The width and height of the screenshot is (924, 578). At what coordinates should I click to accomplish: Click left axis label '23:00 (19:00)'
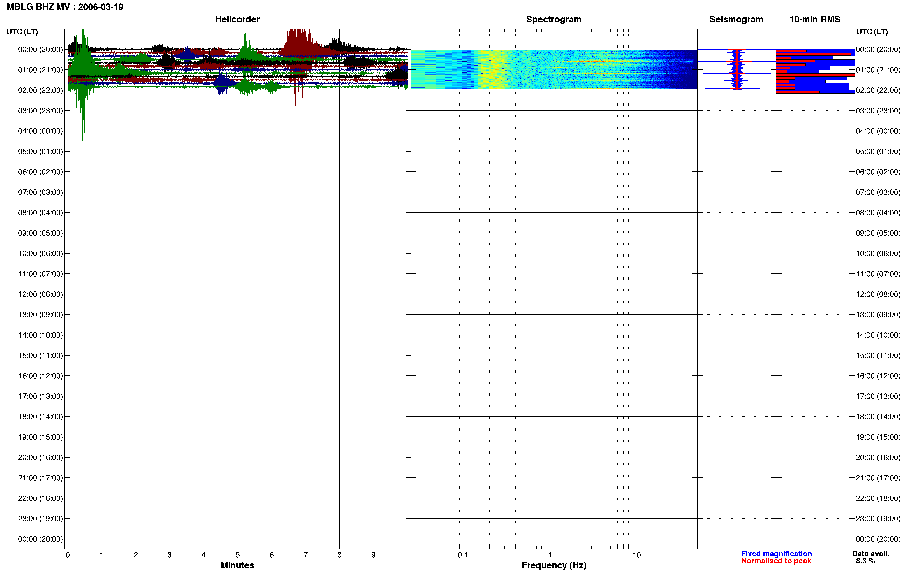[x=41, y=519]
